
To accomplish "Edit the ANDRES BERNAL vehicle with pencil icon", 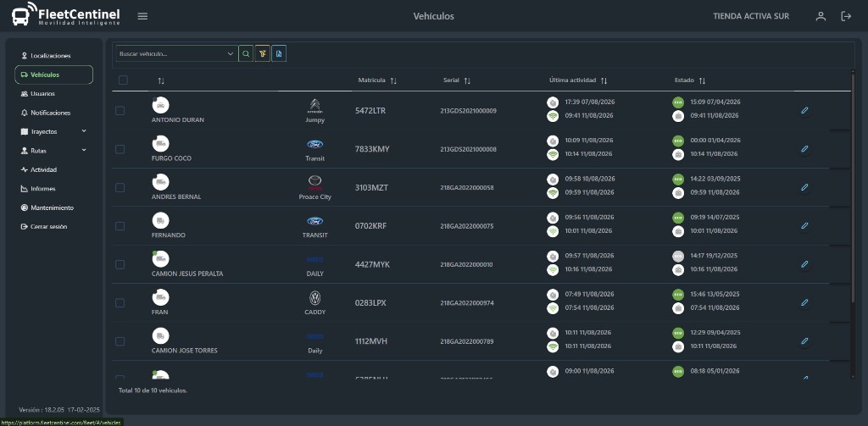I will [805, 187].
